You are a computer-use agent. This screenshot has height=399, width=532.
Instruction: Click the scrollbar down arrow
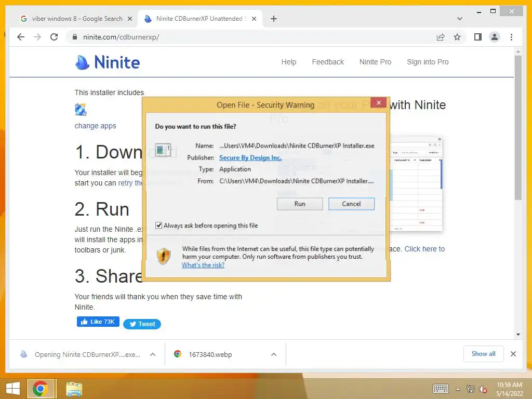coord(518,335)
